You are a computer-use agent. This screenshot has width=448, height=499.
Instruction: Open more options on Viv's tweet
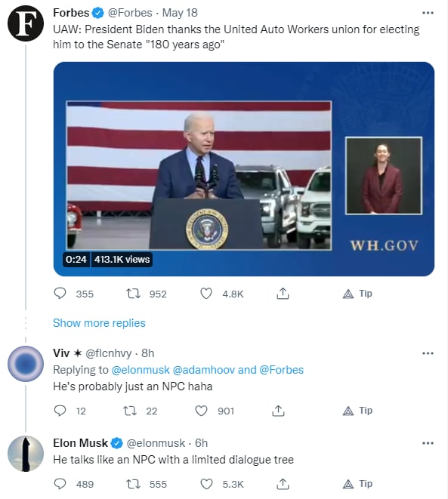428,353
